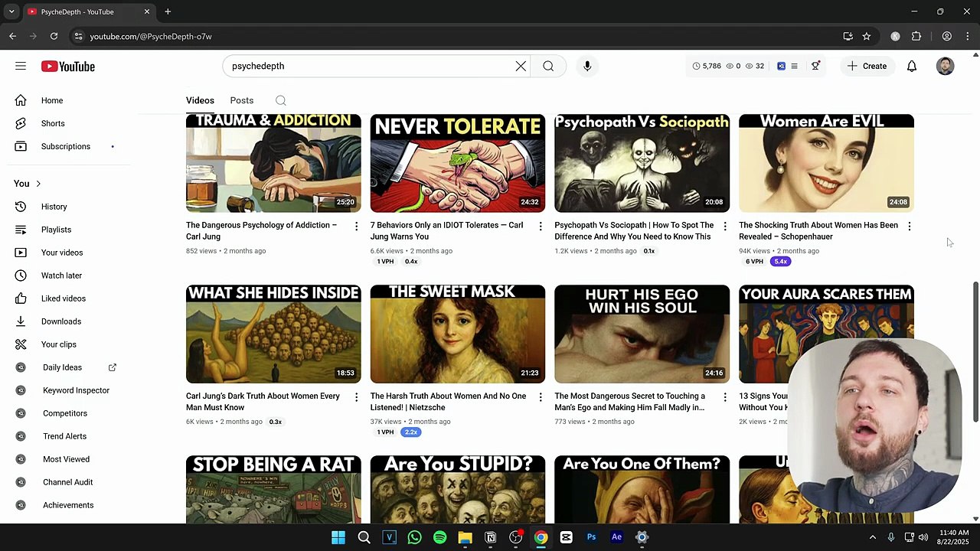Open options for Psychopath Vs Sociopath video

point(725,227)
